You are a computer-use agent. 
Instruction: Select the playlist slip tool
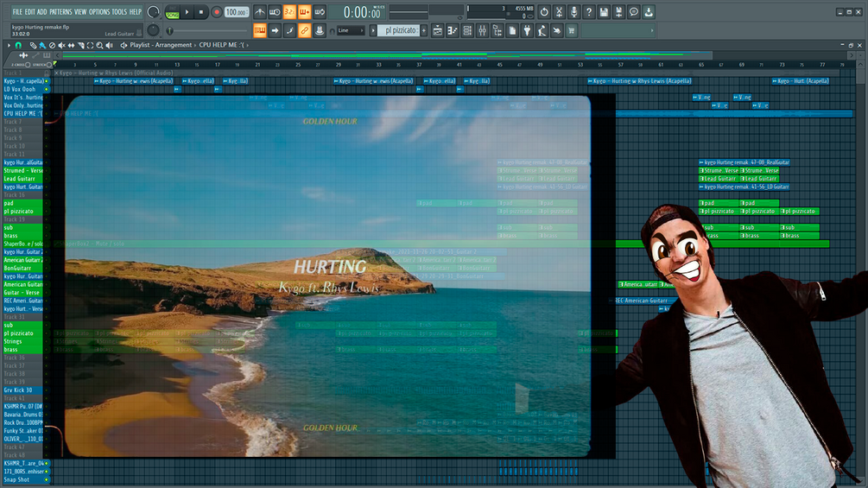[x=71, y=46]
